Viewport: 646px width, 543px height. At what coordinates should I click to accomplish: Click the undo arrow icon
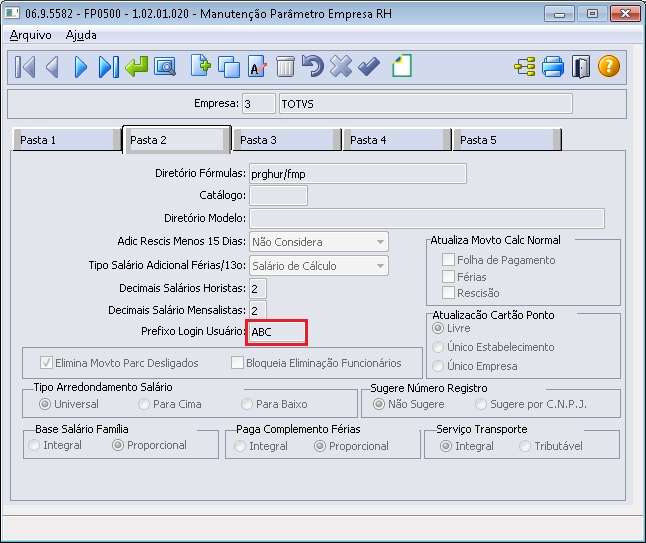313,66
